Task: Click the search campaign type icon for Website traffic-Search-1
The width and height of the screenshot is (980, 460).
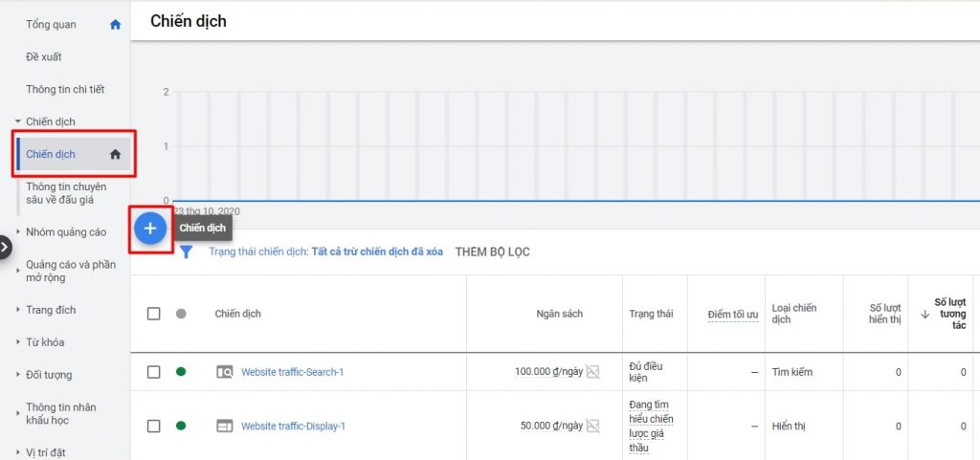Action: [225, 372]
